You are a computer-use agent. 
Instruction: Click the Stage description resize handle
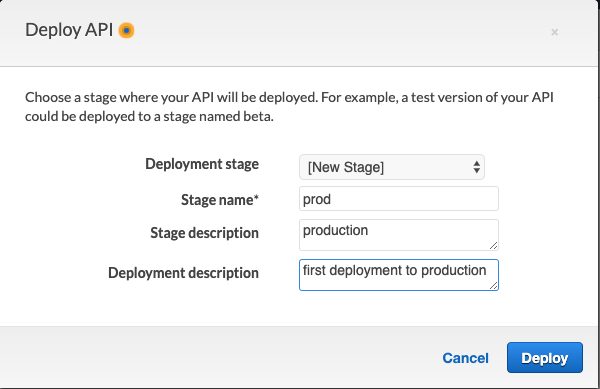coord(494,246)
